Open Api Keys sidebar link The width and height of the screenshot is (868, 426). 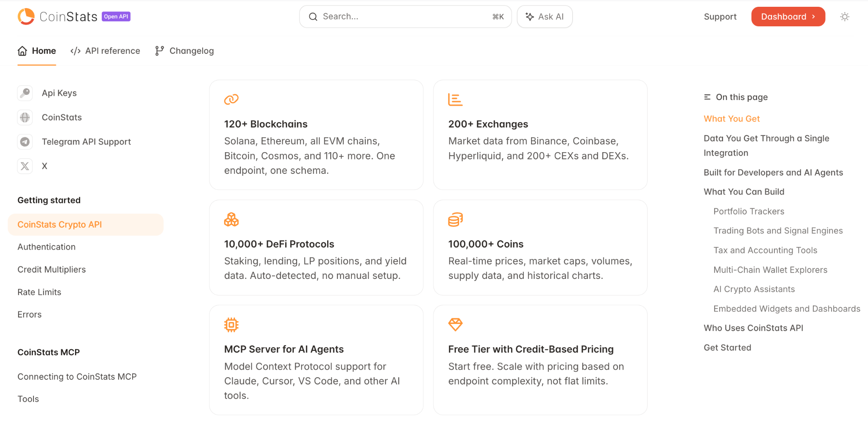59,93
